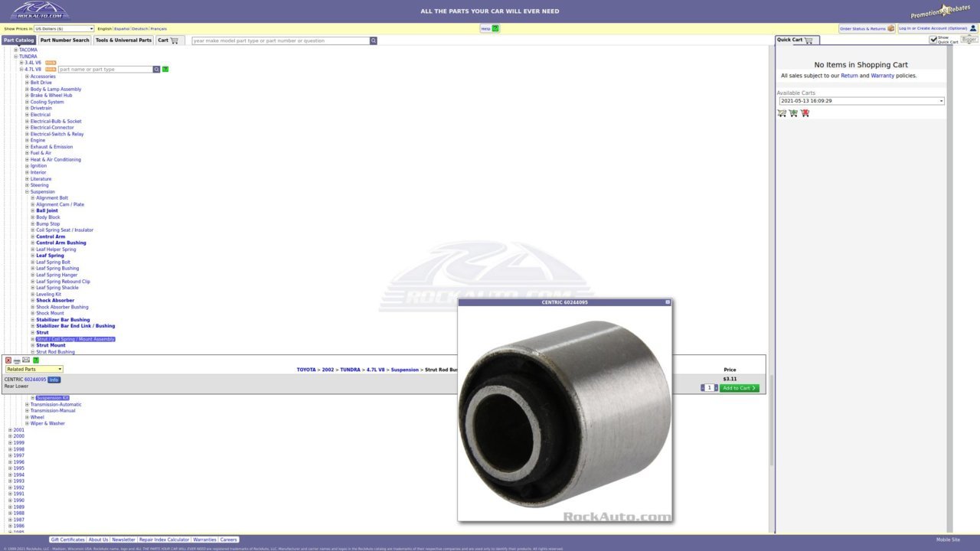The width and height of the screenshot is (980, 551).
Task: Switch to the Part Catalog tab
Action: coord(18,41)
